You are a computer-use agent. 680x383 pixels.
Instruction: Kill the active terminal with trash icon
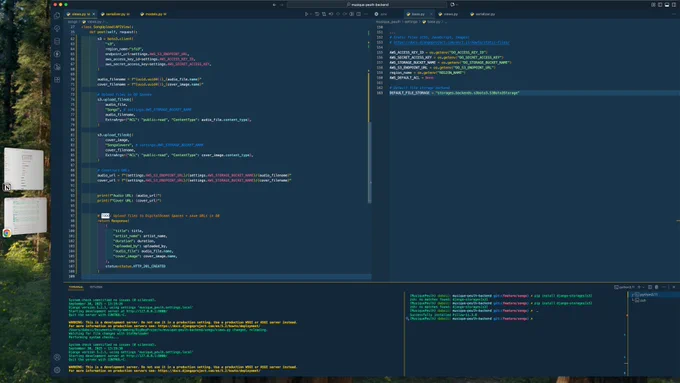point(657,287)
